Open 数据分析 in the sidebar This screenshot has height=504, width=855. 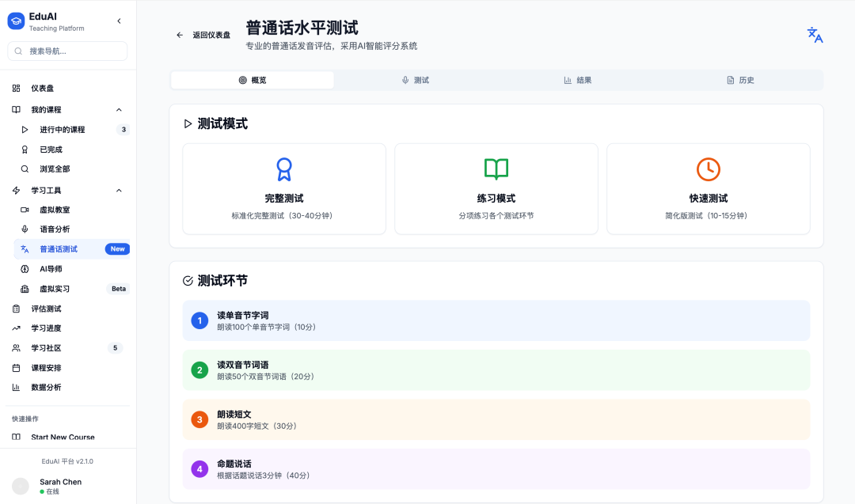[x=46, y=388]
